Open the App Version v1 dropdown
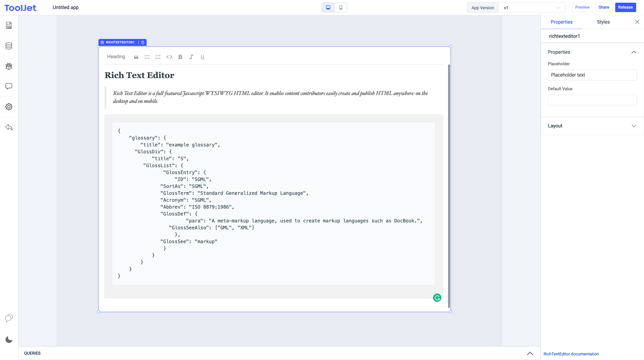 532,8
